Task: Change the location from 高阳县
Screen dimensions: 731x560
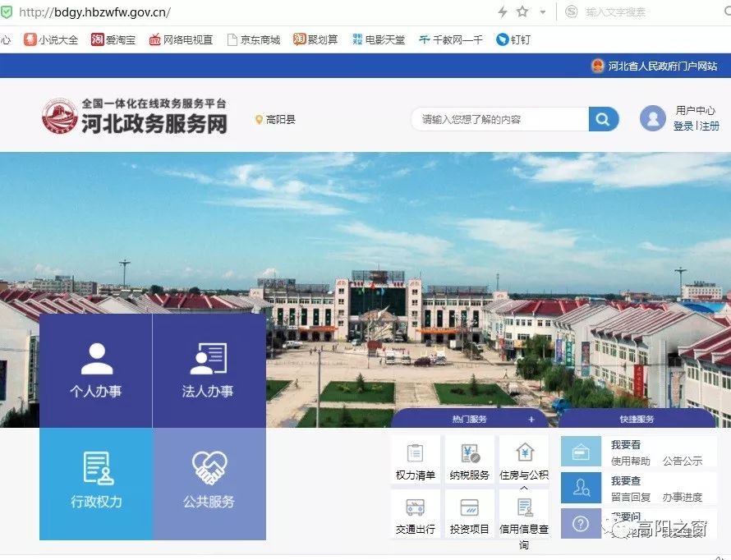Action: tap(275, 120)
